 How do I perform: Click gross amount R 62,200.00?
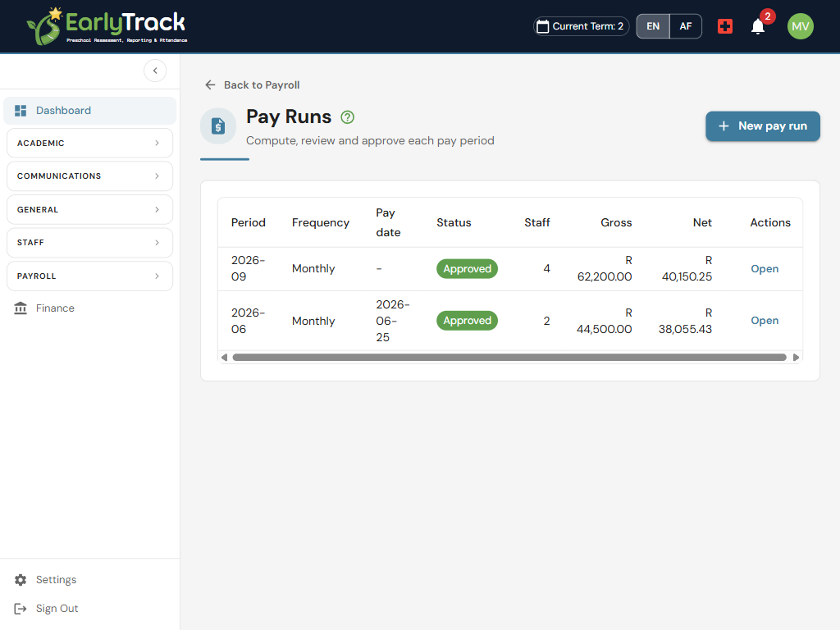605,268
